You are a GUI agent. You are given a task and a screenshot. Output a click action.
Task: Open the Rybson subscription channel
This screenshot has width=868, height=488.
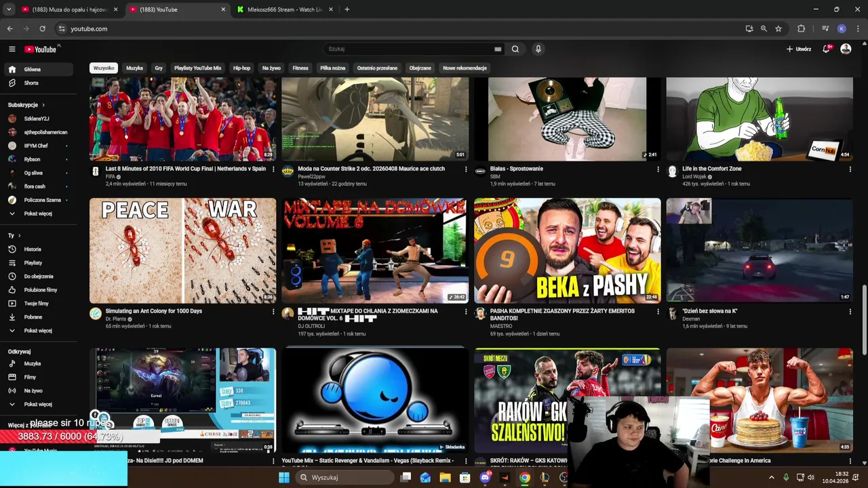pyautogui.click(x=39, y=159)
